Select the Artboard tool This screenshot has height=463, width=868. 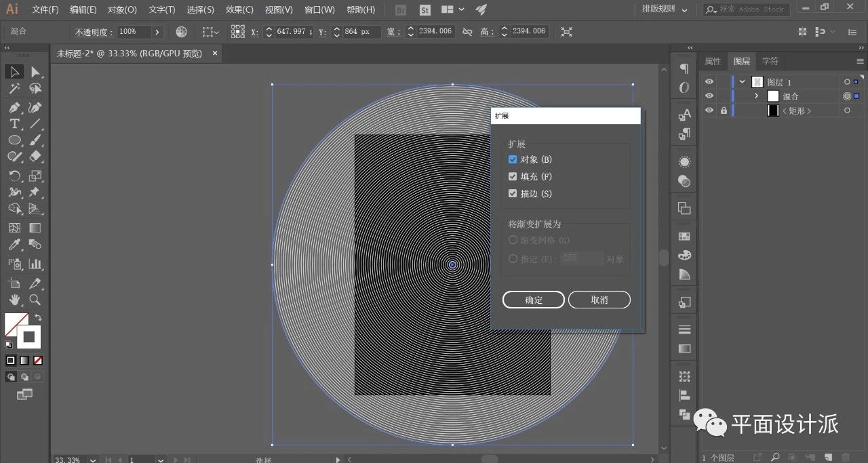[14, 283]
